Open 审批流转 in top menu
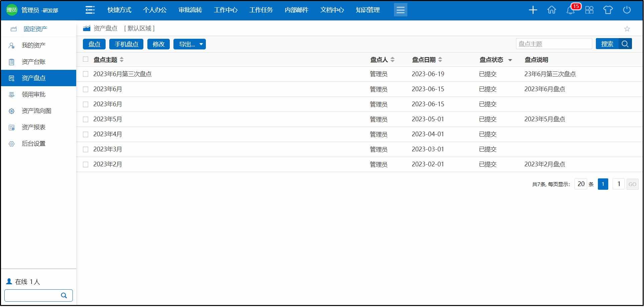 tap(190, 10)
